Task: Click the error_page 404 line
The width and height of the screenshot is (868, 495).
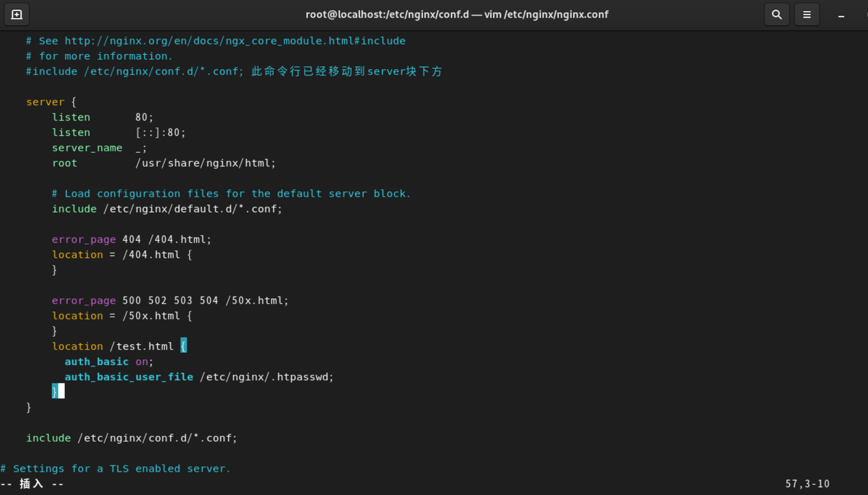Action: 131,239
